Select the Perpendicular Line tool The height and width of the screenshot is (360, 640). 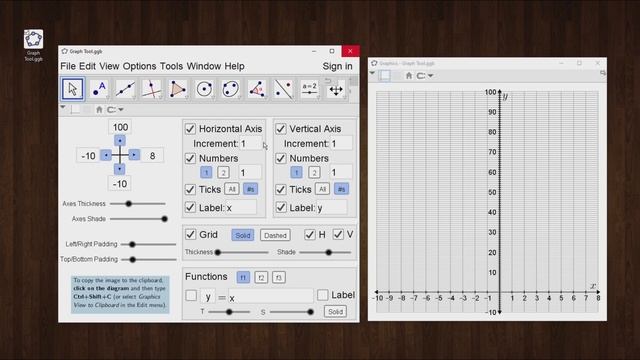click(151, 89)
